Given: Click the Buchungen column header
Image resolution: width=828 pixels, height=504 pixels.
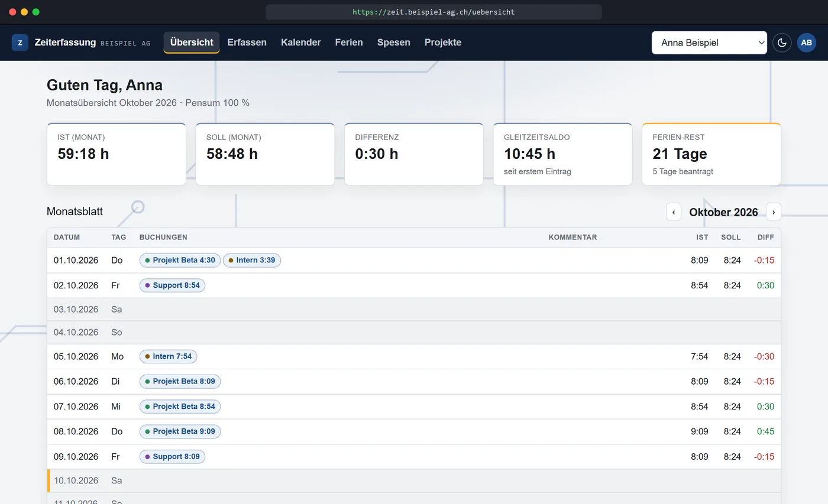Looking at the screenshot, I should tap(163, 238).
